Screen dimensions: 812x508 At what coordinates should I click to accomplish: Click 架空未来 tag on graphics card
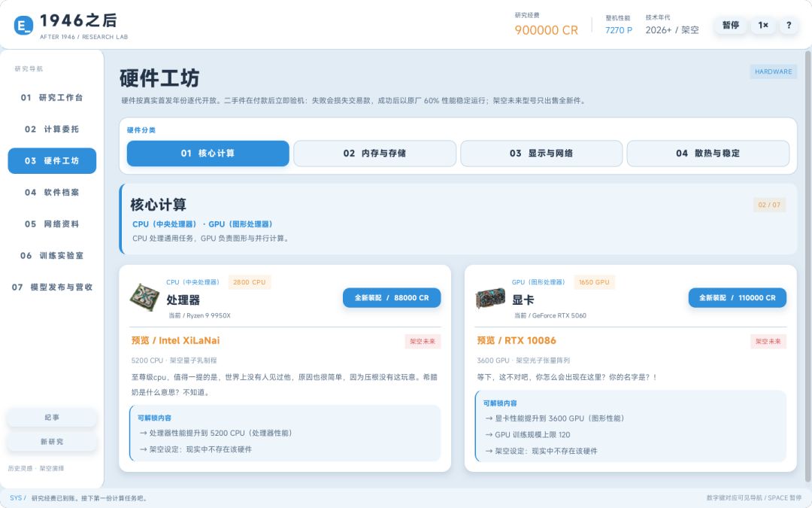pyautogui.click(x=768, y=341)
